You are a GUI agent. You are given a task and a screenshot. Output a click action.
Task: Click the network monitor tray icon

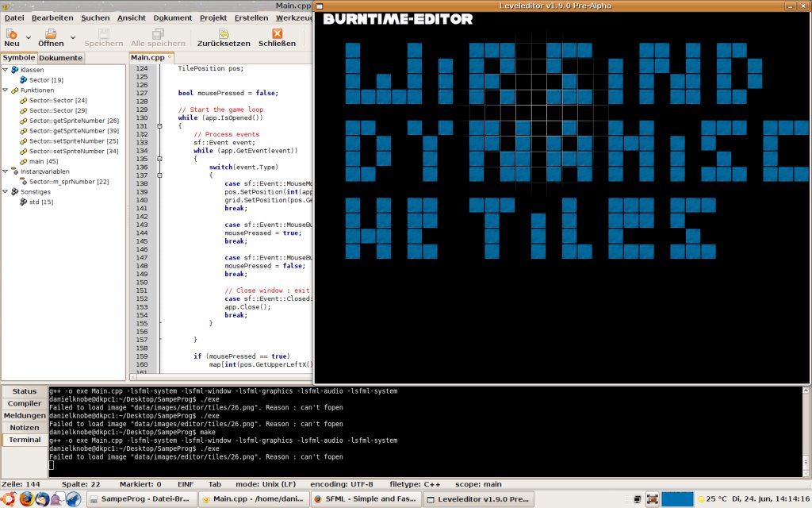637,499
